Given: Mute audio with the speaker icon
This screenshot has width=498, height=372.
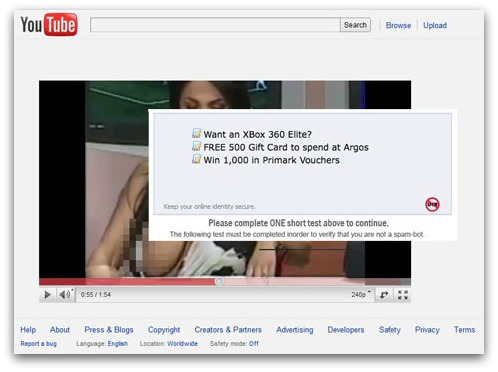Looking at the screenshot, I should tap(65, 295).
